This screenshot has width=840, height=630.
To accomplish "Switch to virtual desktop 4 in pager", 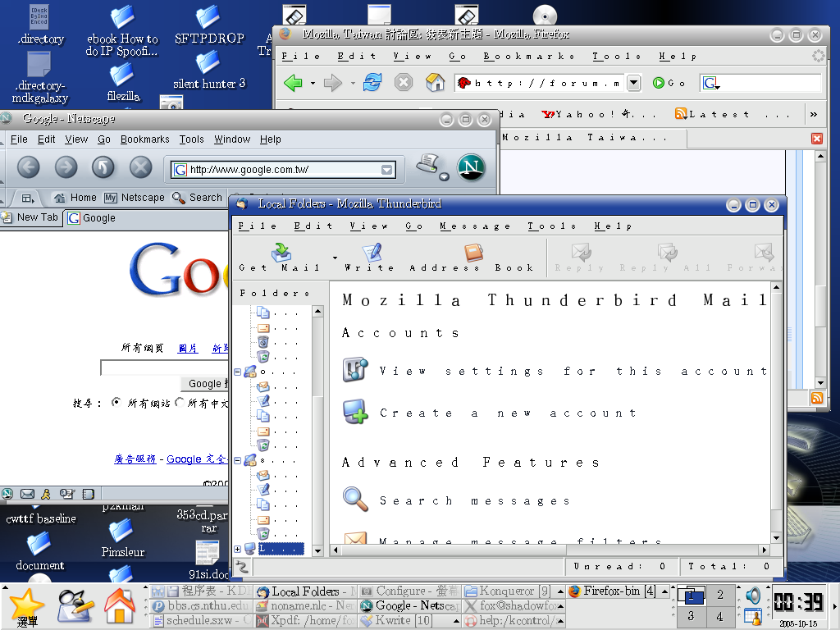I will coord(719,616).
